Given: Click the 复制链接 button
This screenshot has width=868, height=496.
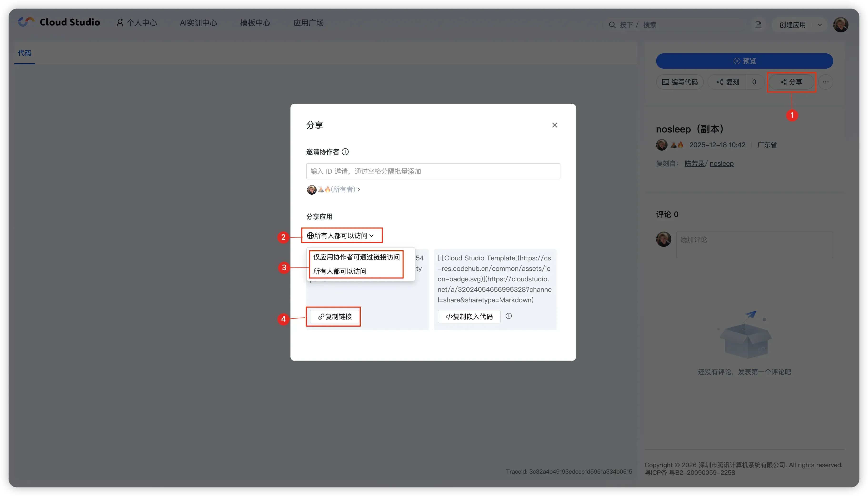Looking at the screenshot, I should [x=335, y=317].
